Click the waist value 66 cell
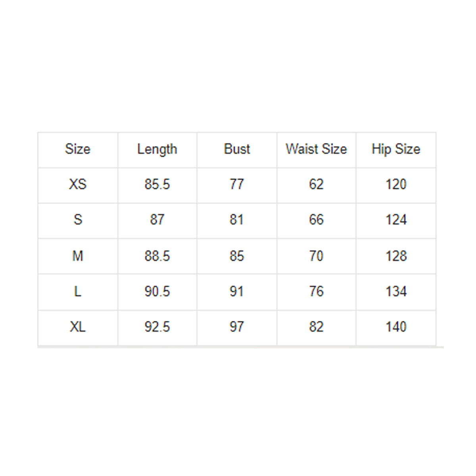Viewport: 476px width, 476px height. 316,220
